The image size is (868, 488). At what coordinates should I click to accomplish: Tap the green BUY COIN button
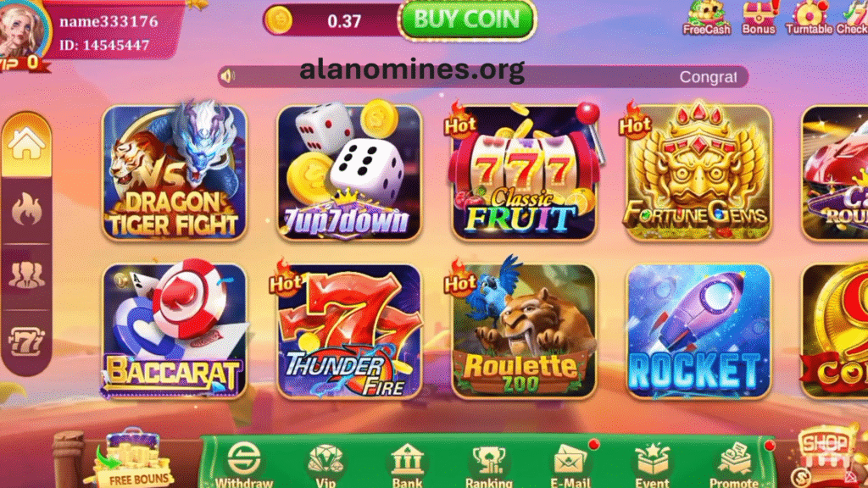coord(467,20)
